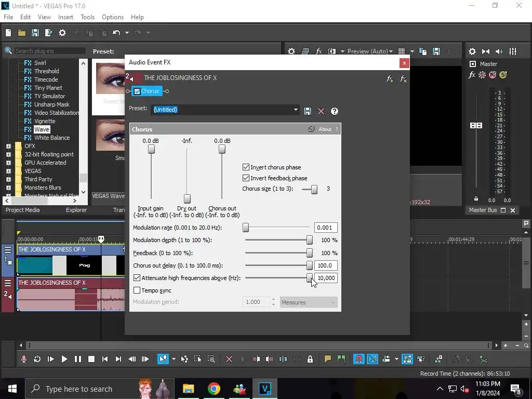Delete preset using the red X icon

tap(321, 111)
